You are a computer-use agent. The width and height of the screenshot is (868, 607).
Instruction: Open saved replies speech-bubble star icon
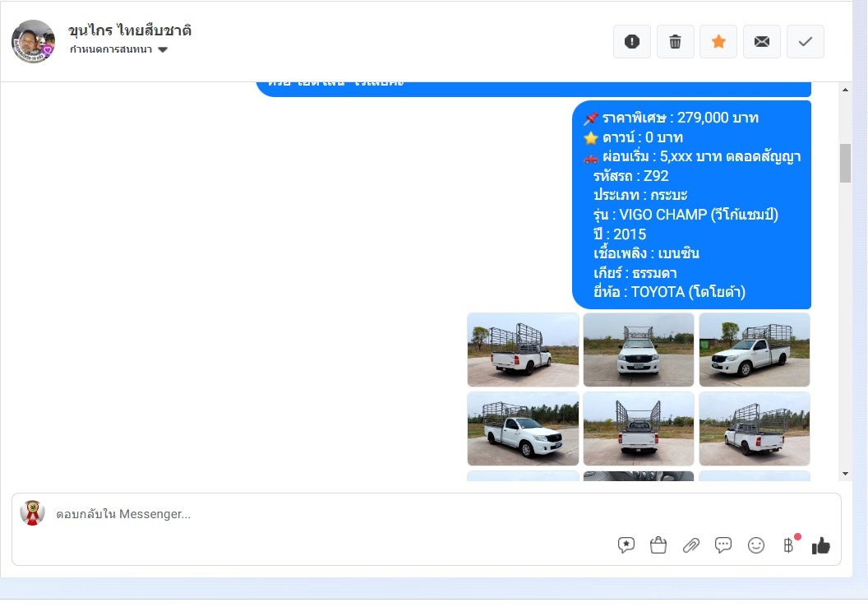tap(626, 545)
